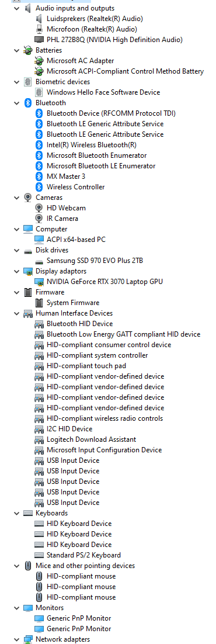Click the Standard PS/2 Keyboard icon

[39, 555]
